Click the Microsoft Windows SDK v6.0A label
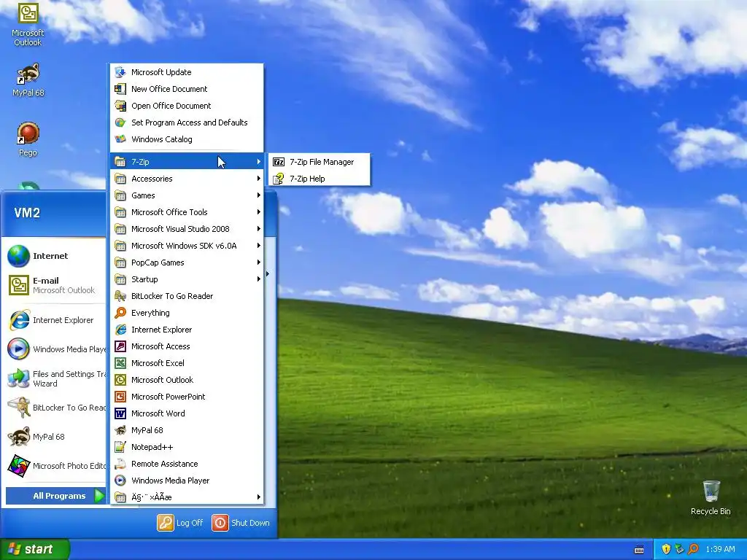 184,246
